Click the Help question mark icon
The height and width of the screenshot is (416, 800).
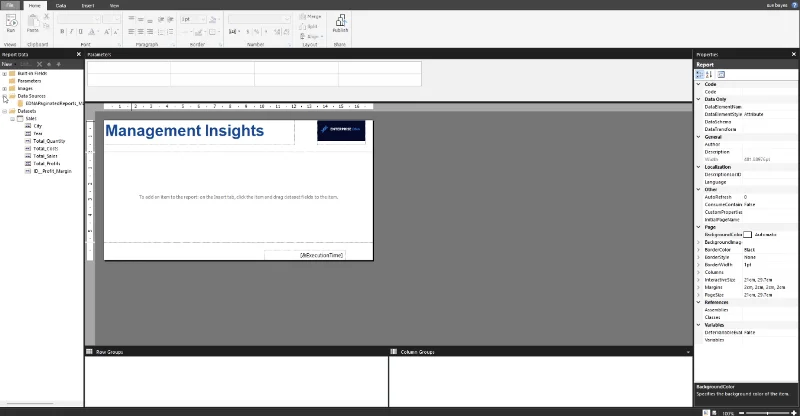[x=794, y=5]
